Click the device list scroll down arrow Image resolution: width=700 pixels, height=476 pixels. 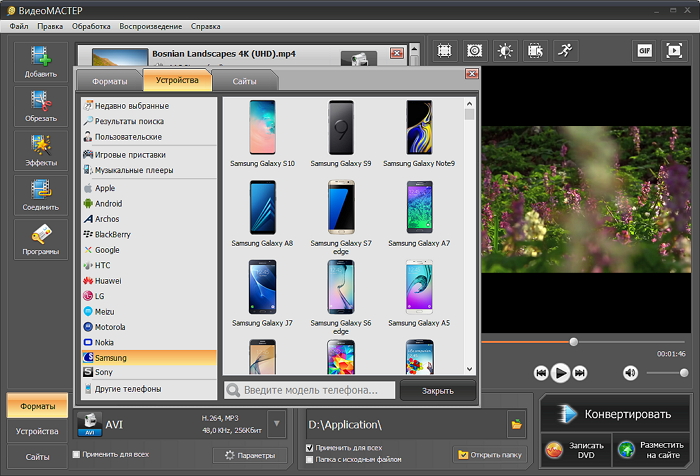coord(469,369)
